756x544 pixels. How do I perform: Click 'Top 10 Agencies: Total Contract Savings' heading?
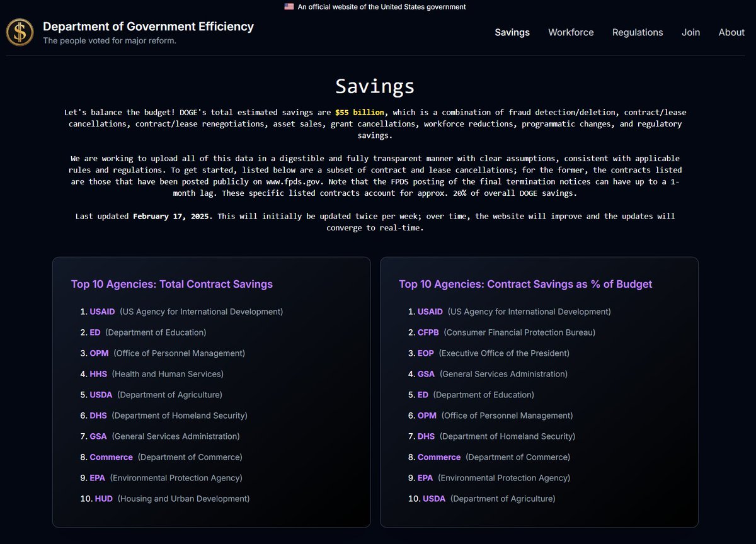(172, 284)
